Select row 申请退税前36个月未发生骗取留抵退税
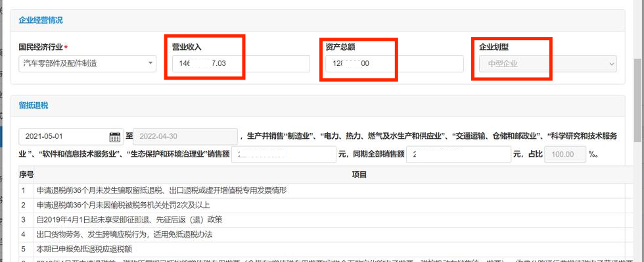This screenshot has width=644, height=262. coord(327,190)
